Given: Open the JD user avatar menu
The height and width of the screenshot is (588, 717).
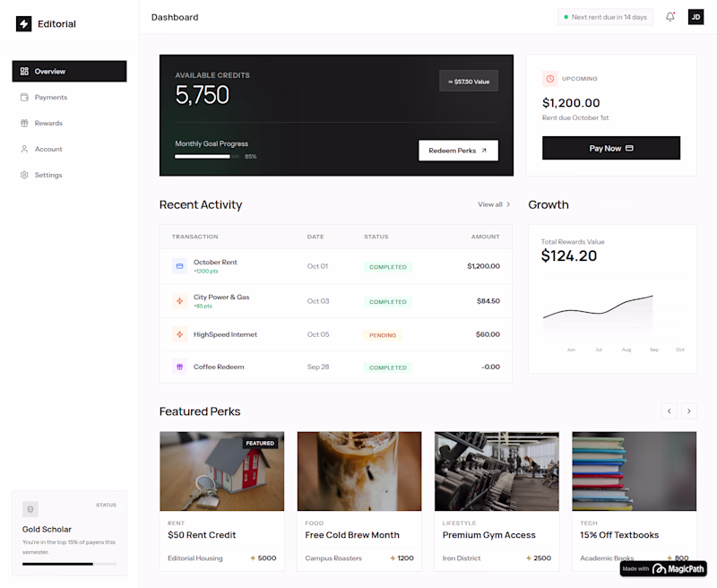Looking at the screenshot, I should pos(695,17).
